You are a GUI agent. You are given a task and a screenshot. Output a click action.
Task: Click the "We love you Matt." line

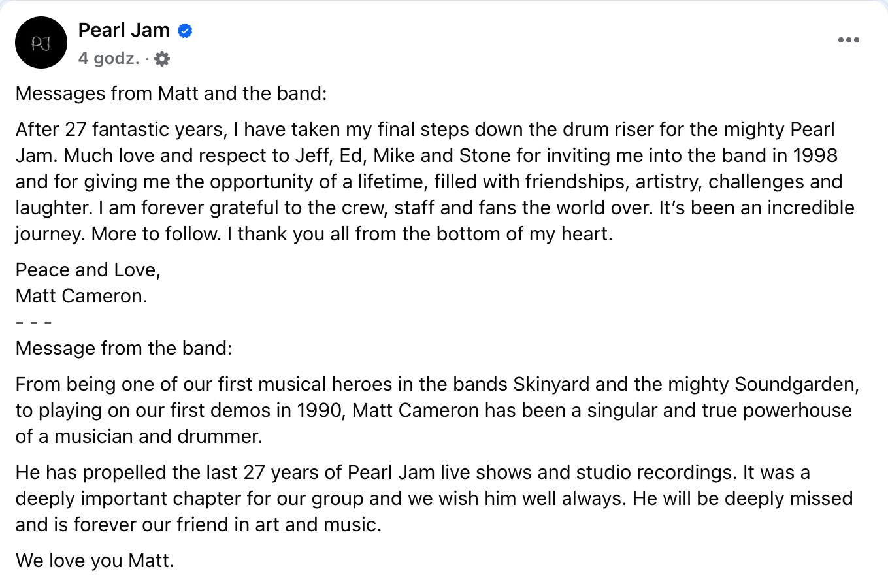95,561
